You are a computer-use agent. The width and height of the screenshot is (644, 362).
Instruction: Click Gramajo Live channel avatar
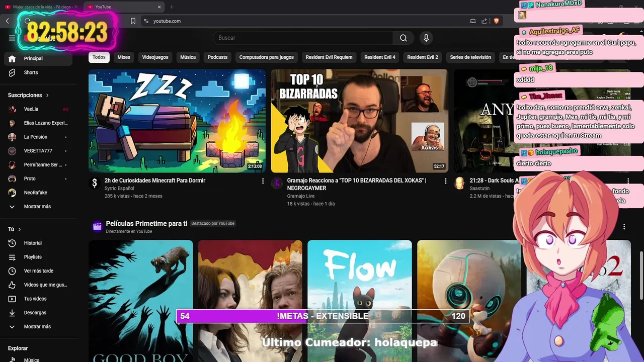coord(277,184)
